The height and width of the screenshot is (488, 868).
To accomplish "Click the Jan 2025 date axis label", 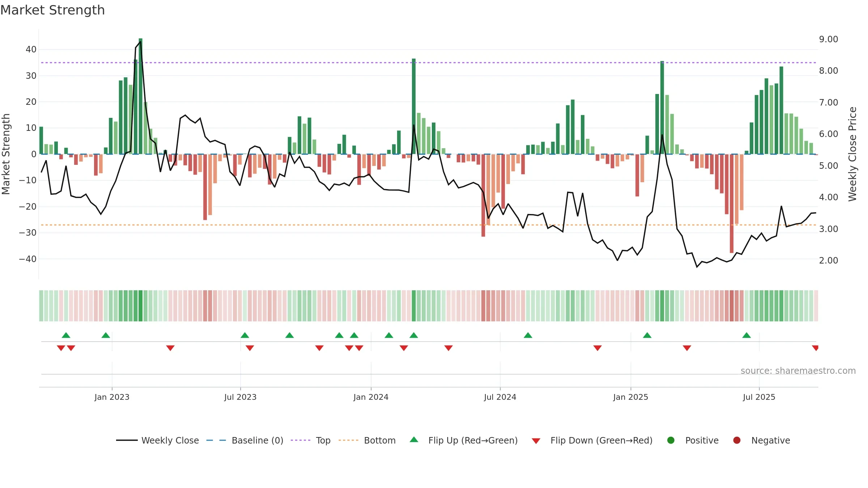I will pos(631,397).
